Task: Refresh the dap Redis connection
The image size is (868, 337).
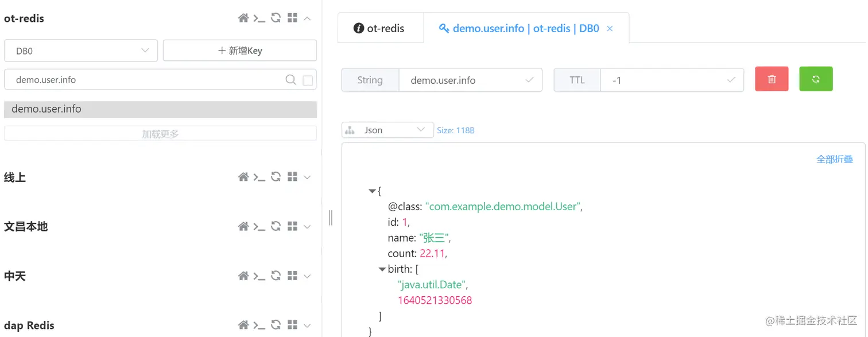Action: (276, 326)
